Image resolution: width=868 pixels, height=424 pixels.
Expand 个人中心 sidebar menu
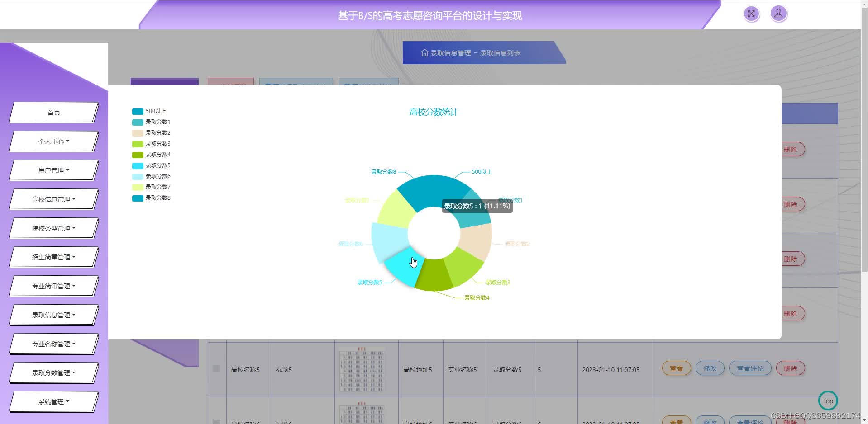[x=54, y=141]
